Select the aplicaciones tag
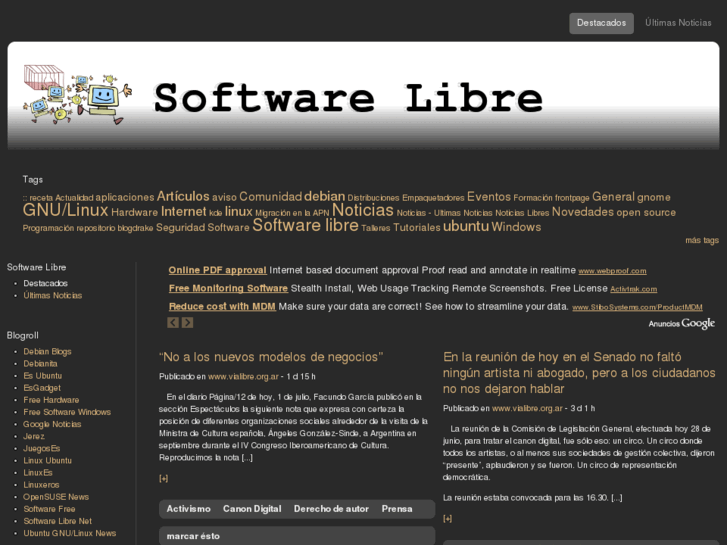 [x=125, y=197]
